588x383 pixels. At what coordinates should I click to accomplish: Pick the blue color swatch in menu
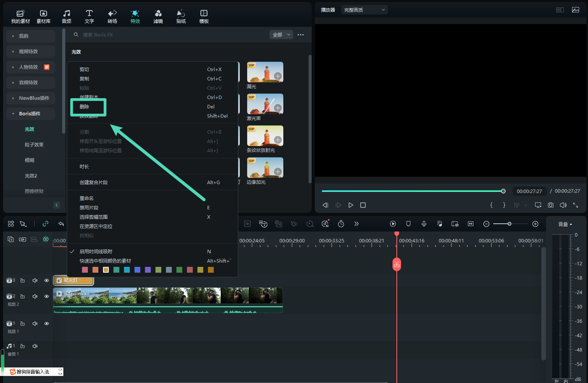tap(137, 270)
